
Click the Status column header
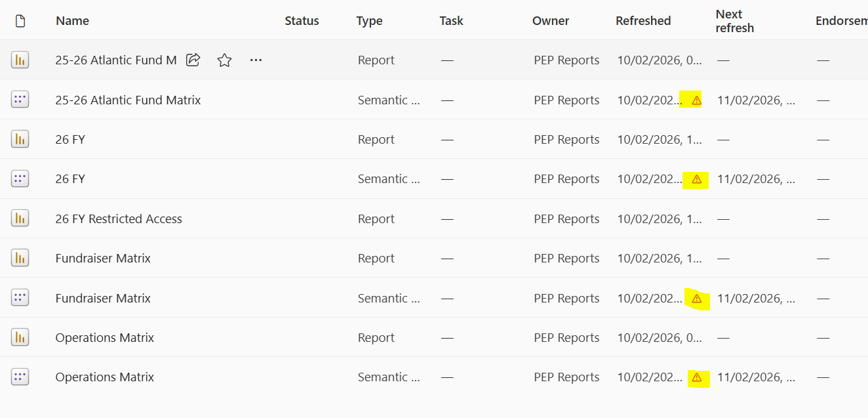coord(302,21)
